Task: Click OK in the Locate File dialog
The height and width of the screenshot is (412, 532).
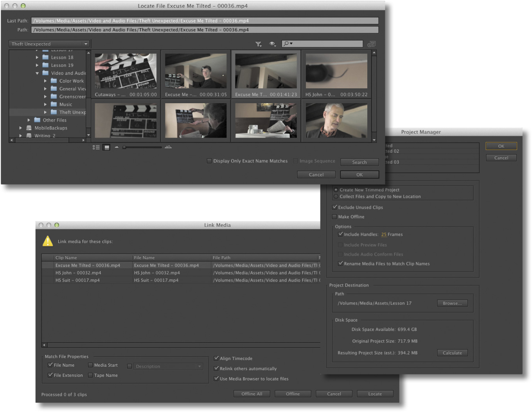Action: 359,175
